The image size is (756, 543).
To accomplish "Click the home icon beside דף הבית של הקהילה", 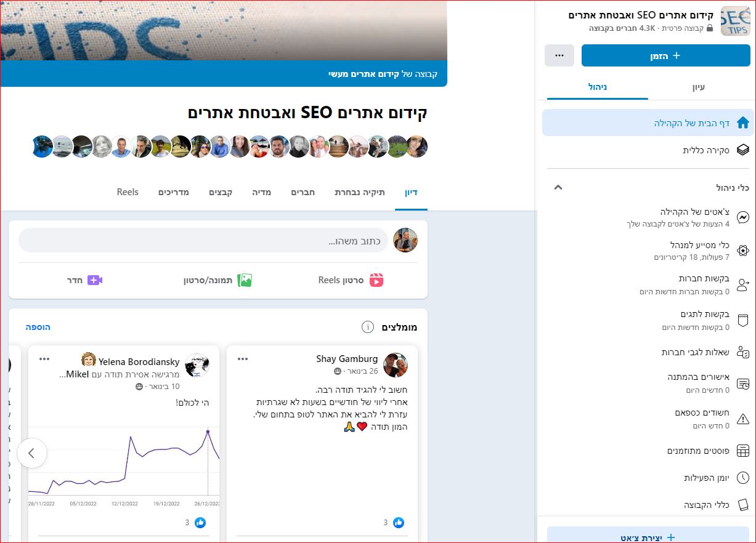I will pyautogui.click(x=743, y=123).
